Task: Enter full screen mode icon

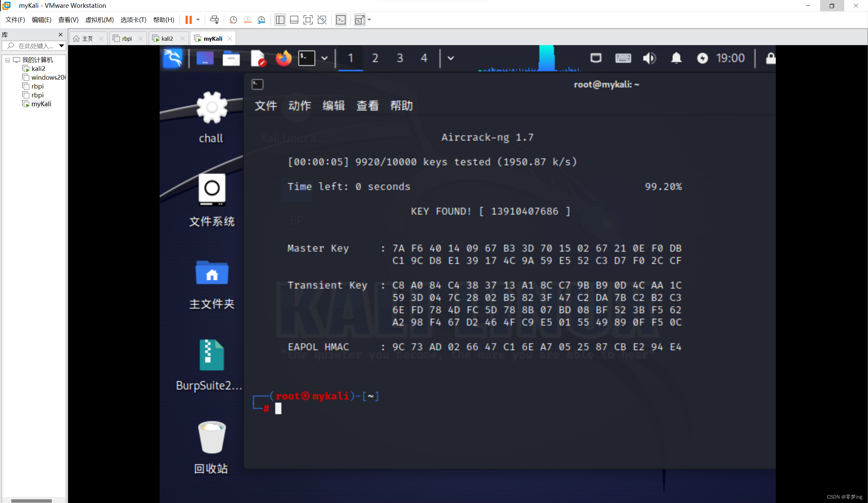Action: tap(308, 20)
